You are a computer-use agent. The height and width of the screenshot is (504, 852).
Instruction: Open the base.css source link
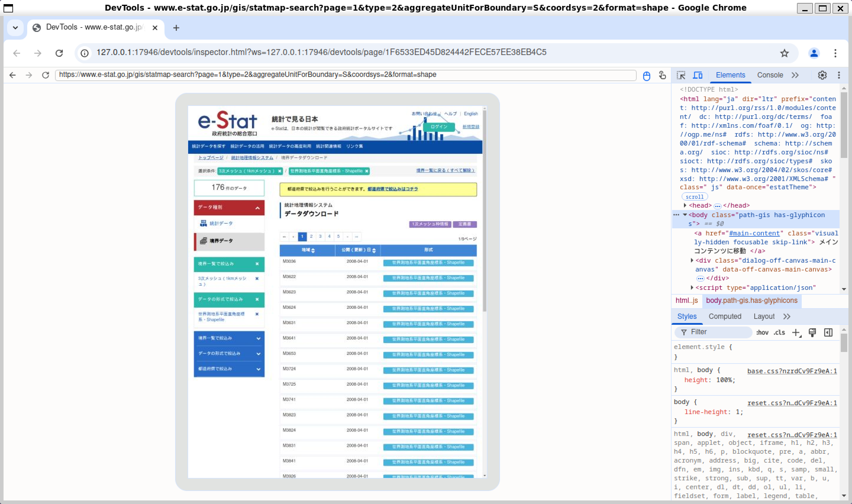(792, 371)
